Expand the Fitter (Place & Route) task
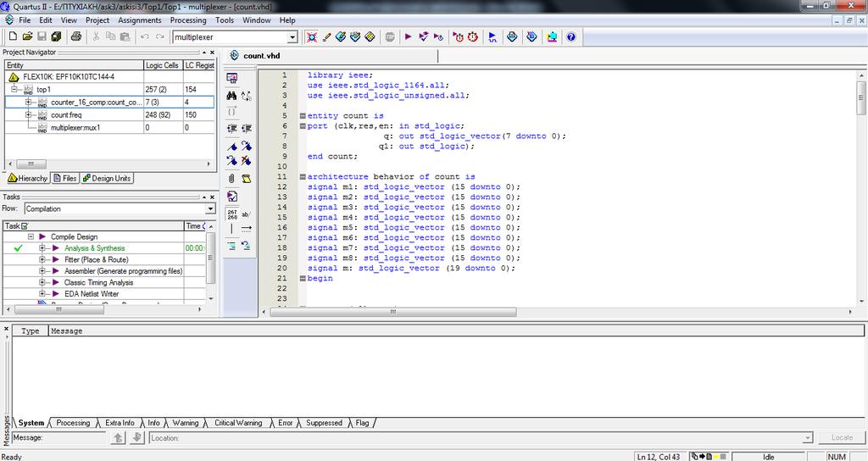Viewport: 868px width, 461px height. pos(42,259)
